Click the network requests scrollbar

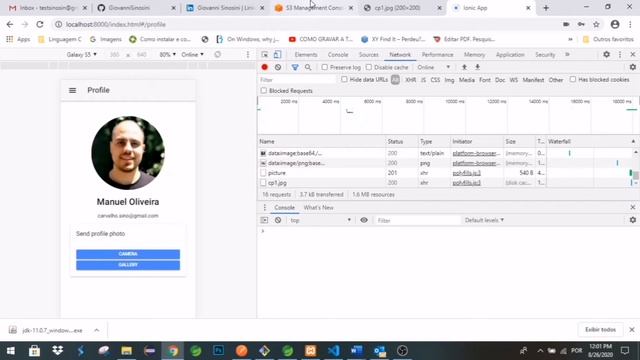click(636, 175)
